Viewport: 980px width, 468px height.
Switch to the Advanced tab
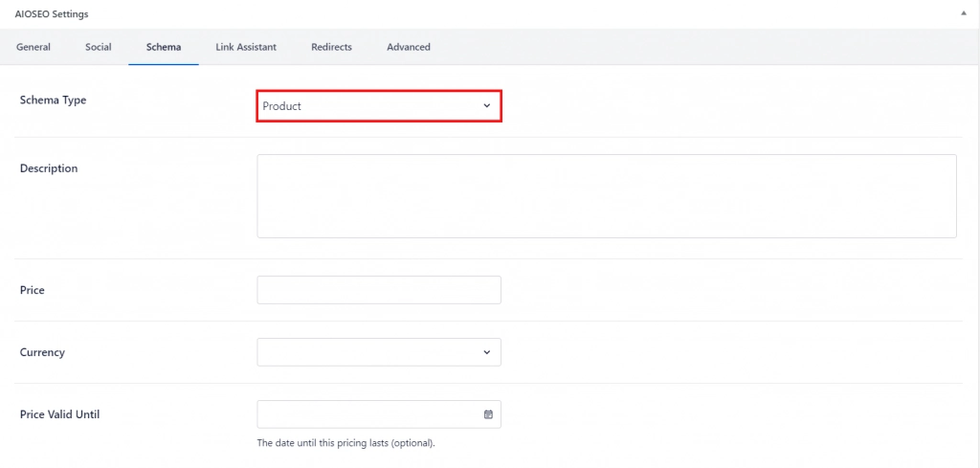(409, 47)
